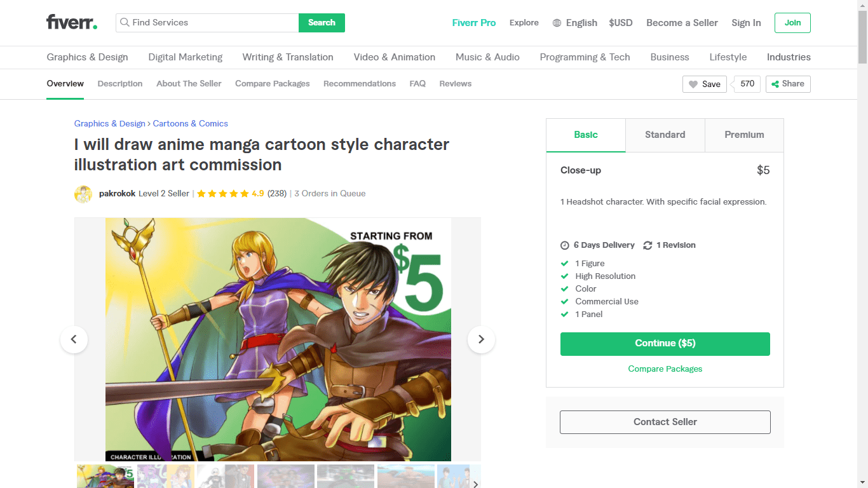Click the search magnifier icon
The height and width of the screenshot is (488, 868).
pos(125,23)
